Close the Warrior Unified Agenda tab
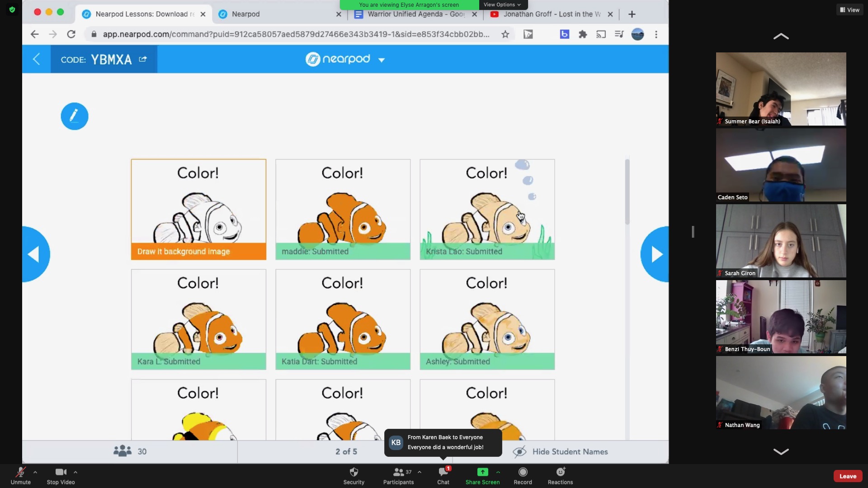 click(x=474, y=14)
